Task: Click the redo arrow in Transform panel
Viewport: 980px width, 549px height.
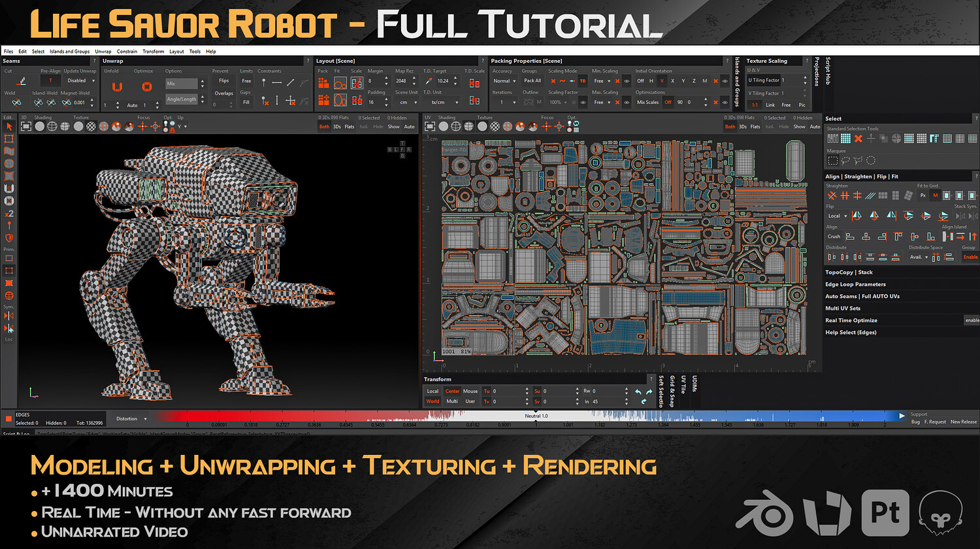Action: [x=649, y=392]
